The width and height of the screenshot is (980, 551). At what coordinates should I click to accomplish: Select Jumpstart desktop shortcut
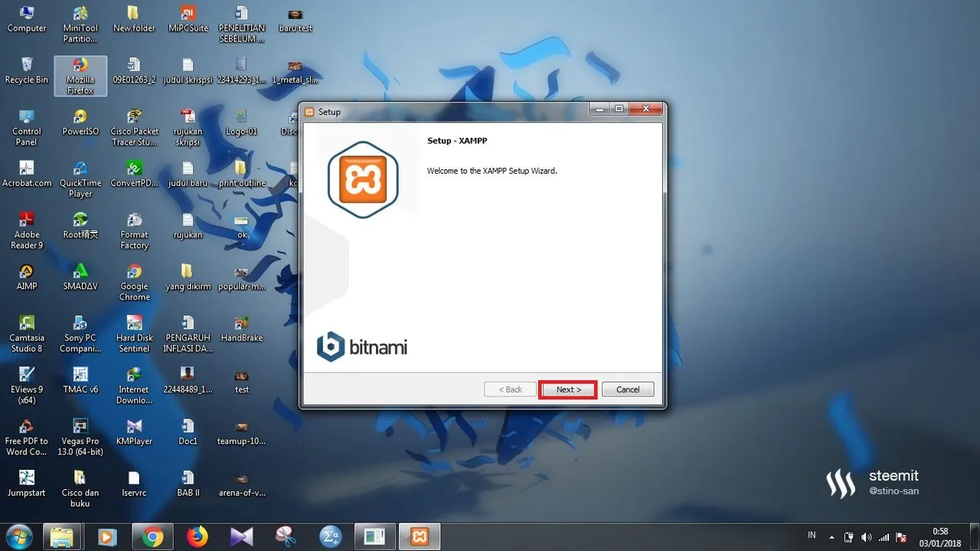coord(27,484)
